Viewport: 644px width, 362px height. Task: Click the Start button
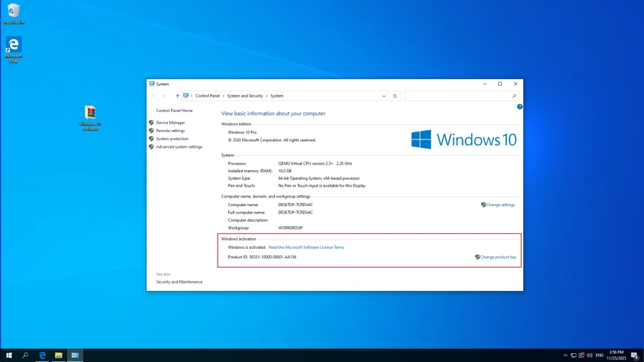coord(8,355)
